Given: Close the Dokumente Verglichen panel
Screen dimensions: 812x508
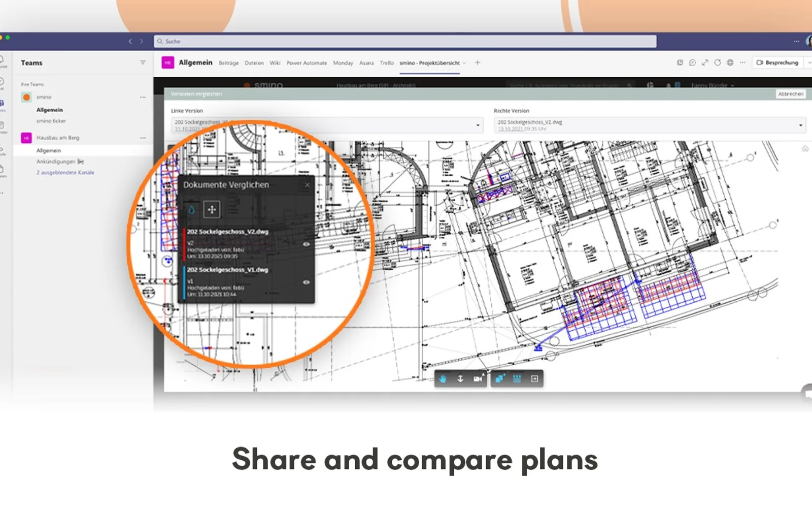Looking at the screenshot, I should click(x=307, y=185).
